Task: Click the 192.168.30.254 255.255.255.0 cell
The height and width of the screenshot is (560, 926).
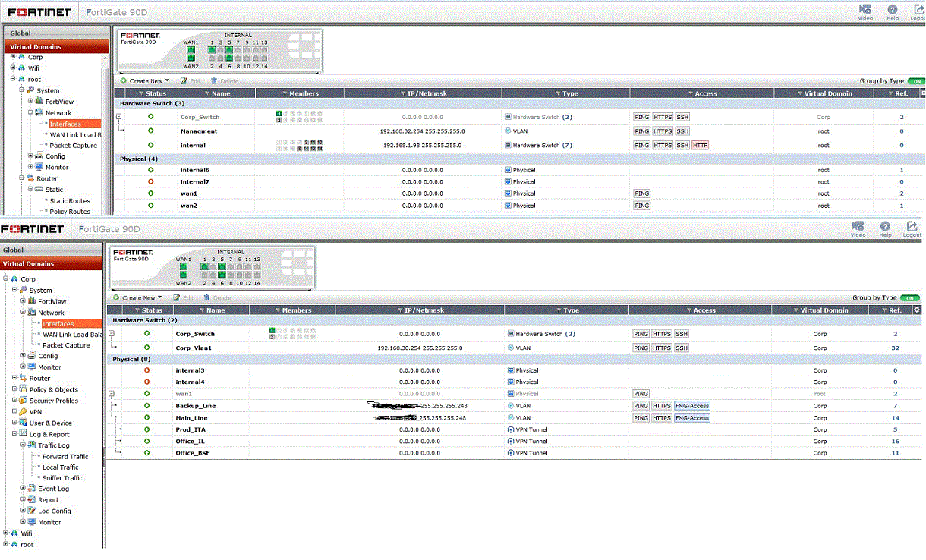Action: 420,348
